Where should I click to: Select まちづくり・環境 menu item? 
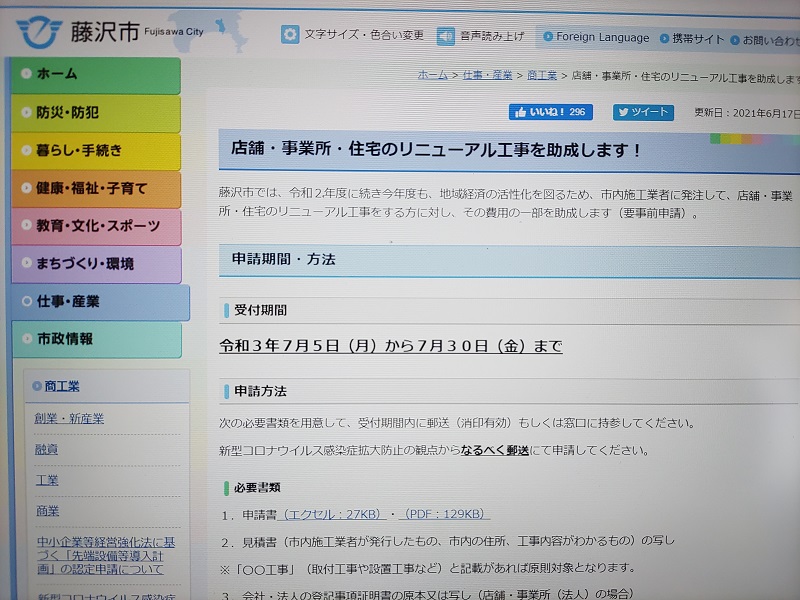pos(96,264)
